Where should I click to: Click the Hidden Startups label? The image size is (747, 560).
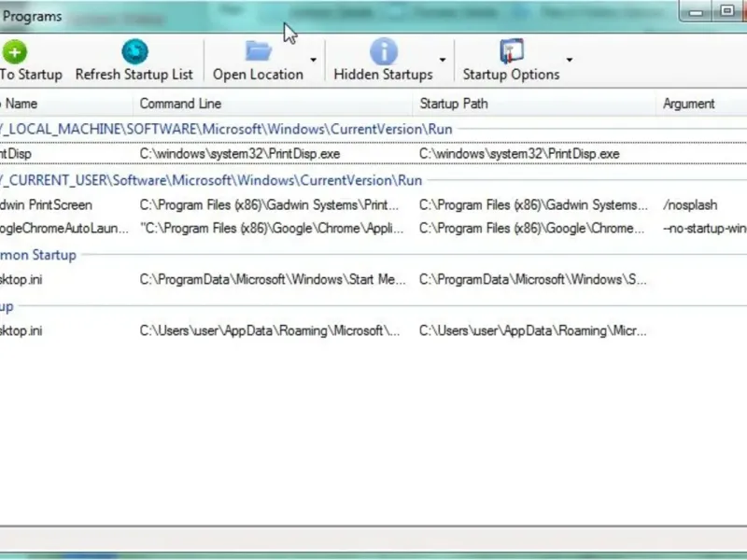(383, 75)
